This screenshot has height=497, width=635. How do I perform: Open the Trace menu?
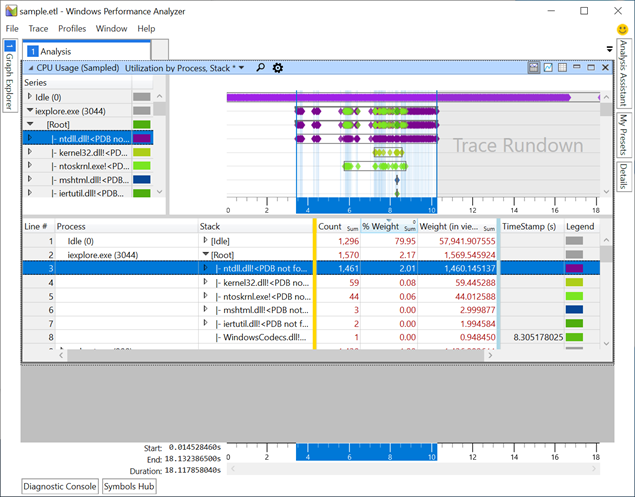click(x=38, y=29)
